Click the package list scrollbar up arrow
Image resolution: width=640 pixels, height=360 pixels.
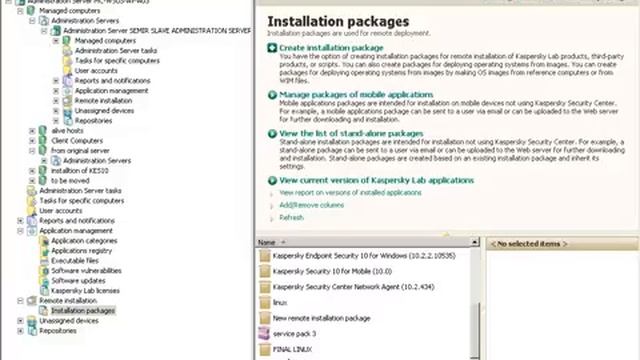[x=475, y=242]
